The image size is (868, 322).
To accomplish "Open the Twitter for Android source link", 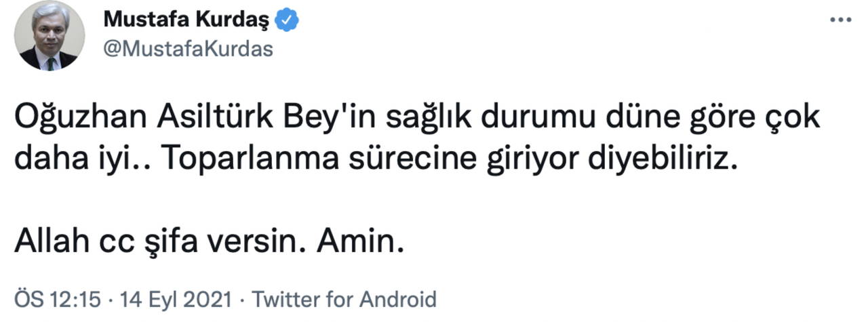I will 343,300.
